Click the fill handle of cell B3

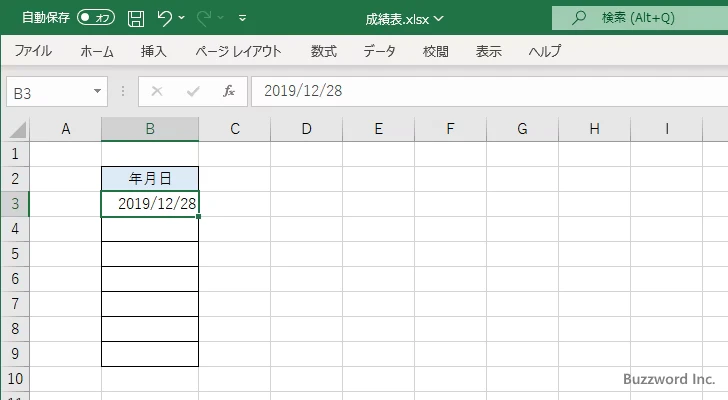pos(199,216)
